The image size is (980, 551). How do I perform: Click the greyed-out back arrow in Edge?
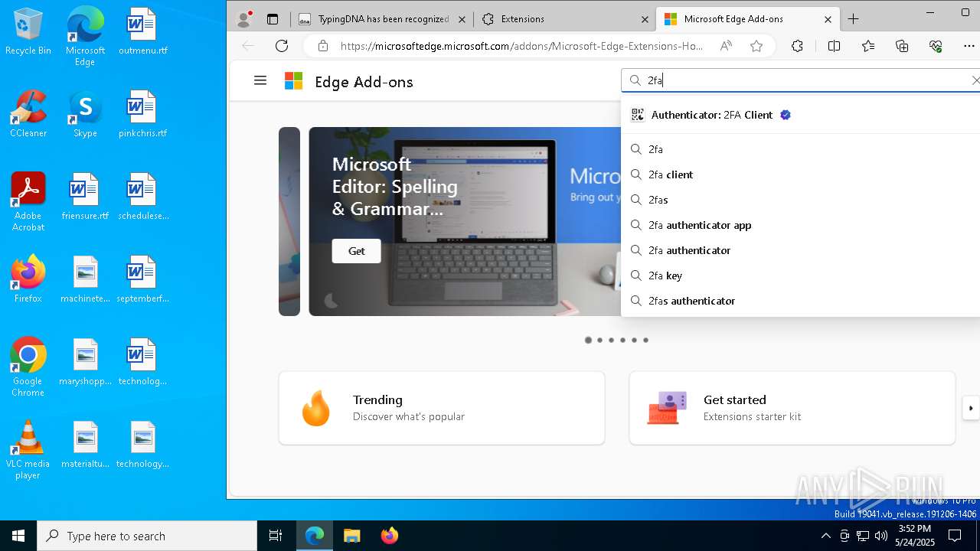[248, 46]
